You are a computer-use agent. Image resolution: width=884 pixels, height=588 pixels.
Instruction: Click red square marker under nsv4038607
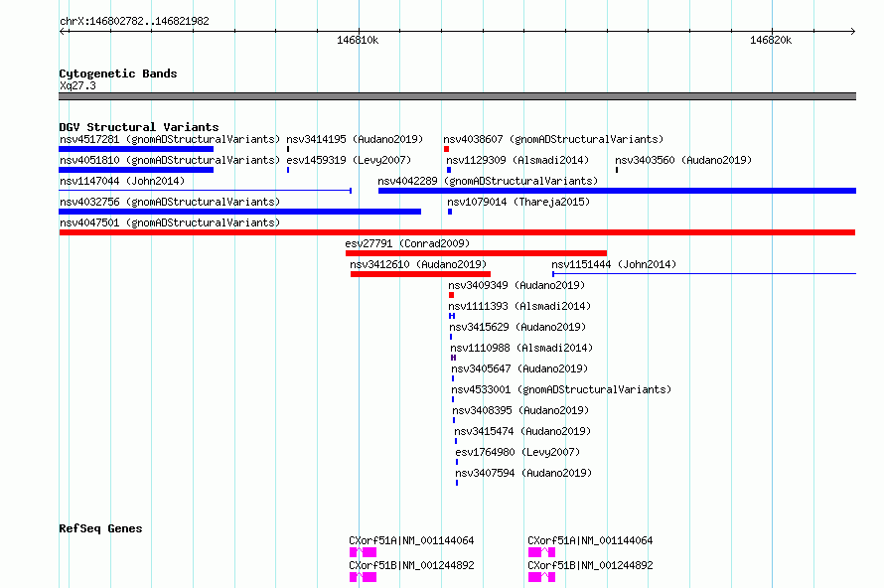447,149
